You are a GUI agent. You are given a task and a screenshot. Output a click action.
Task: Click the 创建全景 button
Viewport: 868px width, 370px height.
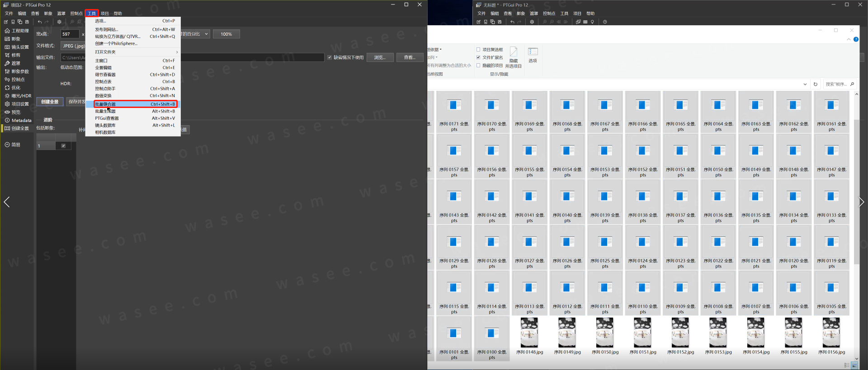point(50,102)
